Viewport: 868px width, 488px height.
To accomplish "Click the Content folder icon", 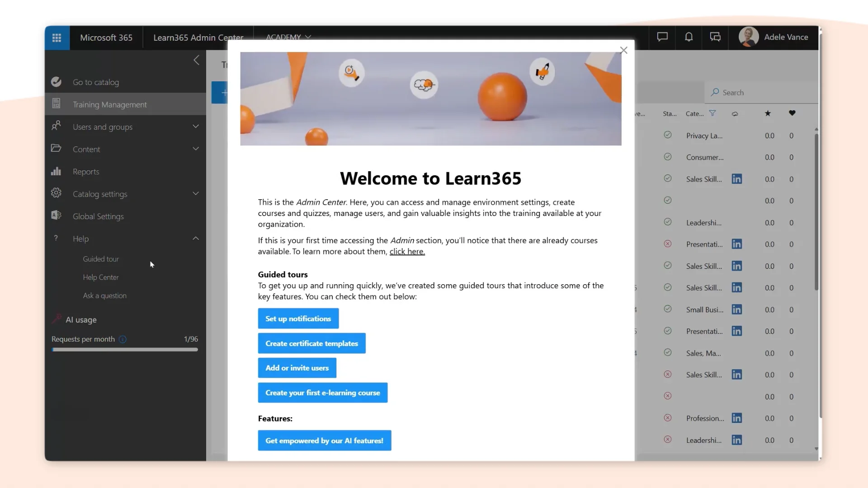I will [x=56, y=148].
